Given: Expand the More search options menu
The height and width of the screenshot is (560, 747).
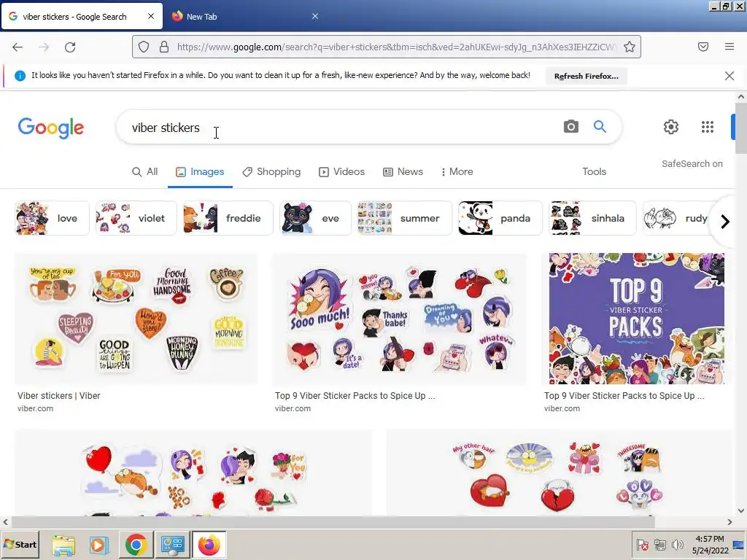Looking at the screenshot, I should (x=457, y=172).
